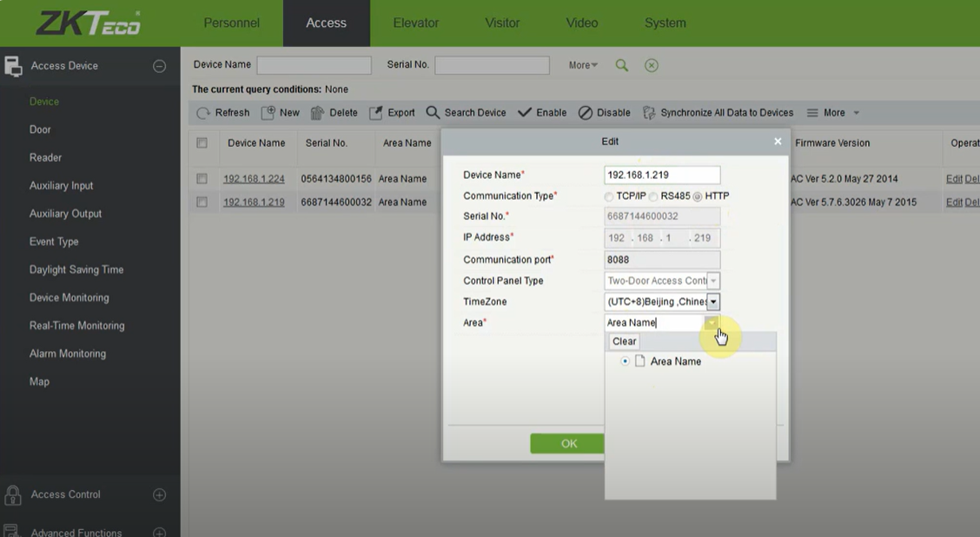The height and width of the screenshot is (537, 980).
Task: Close the Edit dialog
Action: pyautogui.click(x=778, y=142)
